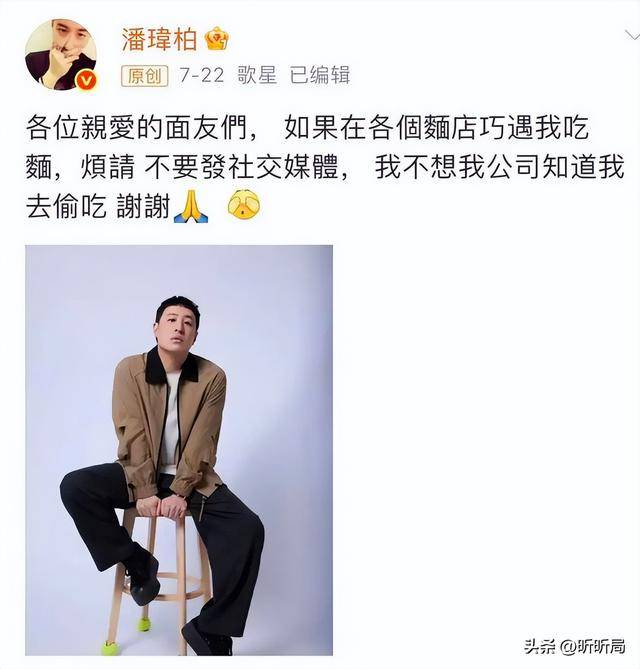Click the 歌星 label
The height and width of the screenshot is (669, 640).
(x=257, y=76)
